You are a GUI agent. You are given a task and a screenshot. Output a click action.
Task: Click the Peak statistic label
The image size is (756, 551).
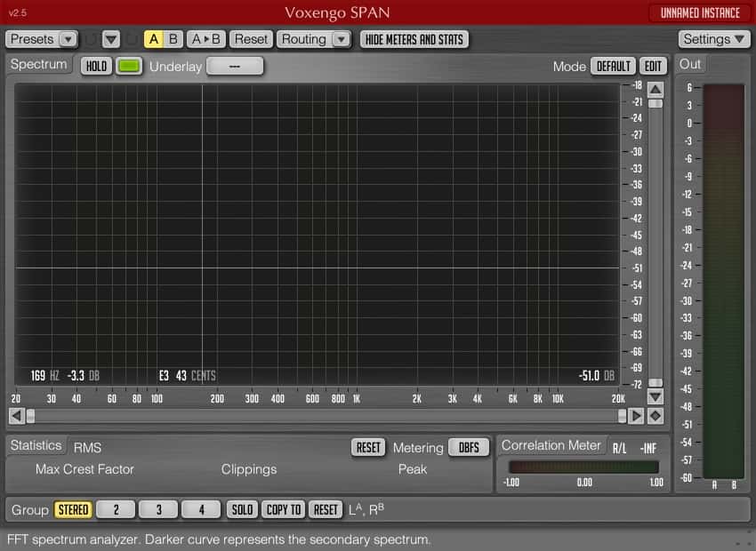(412, 469)
